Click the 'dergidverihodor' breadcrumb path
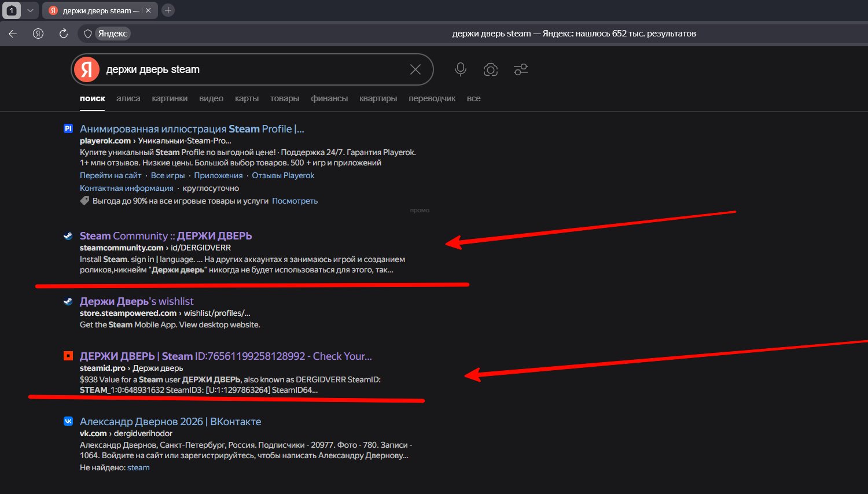Image resolution: width=868 pixels, height=494 pixels. point(143,433)
